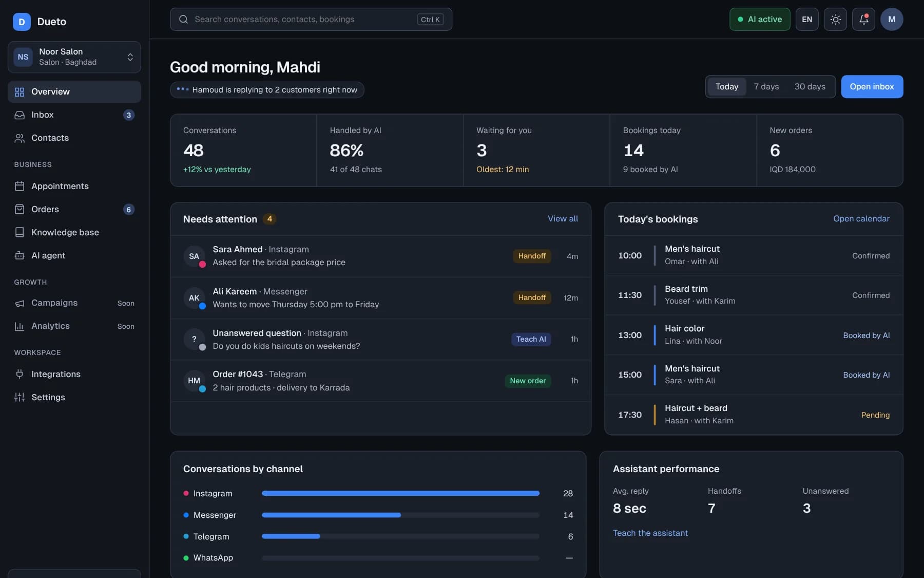Open Sara Ahmed's SA avatar

(x=194, y=256)
